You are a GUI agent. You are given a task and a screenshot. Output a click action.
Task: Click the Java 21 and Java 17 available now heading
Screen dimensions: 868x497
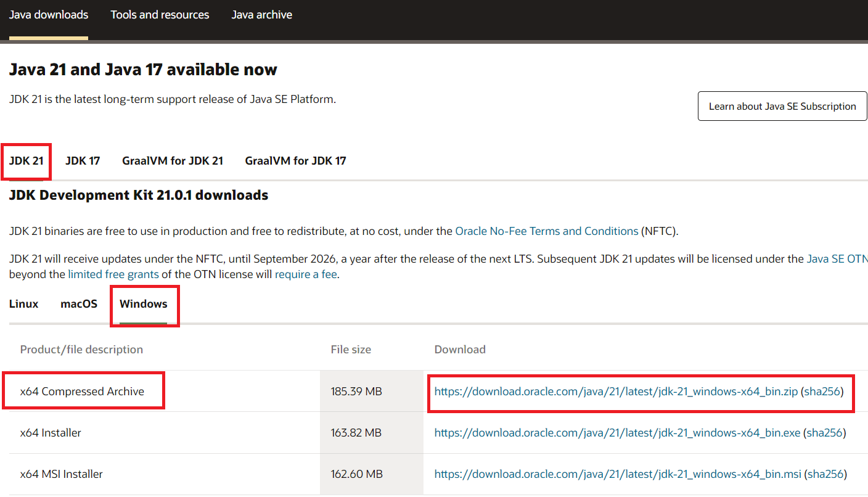(x=143, y=70)
